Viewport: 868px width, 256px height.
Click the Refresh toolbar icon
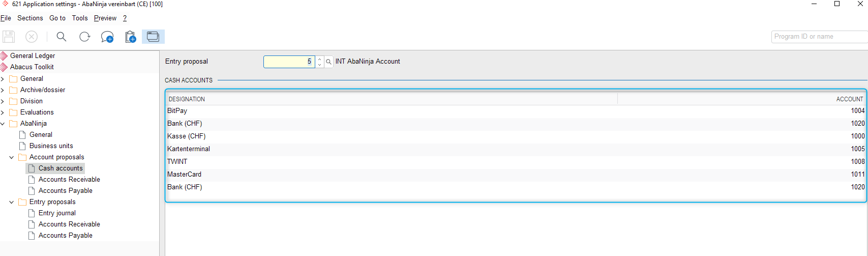point(84,37)
